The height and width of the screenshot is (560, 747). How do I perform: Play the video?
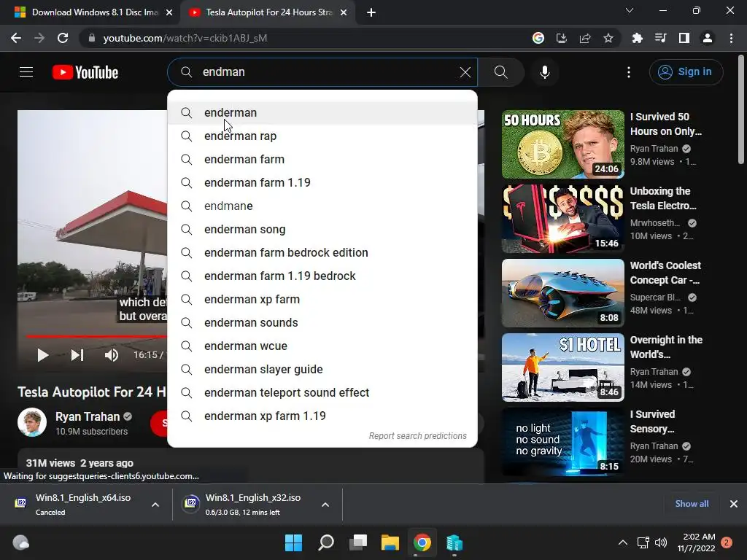[43, 355]
